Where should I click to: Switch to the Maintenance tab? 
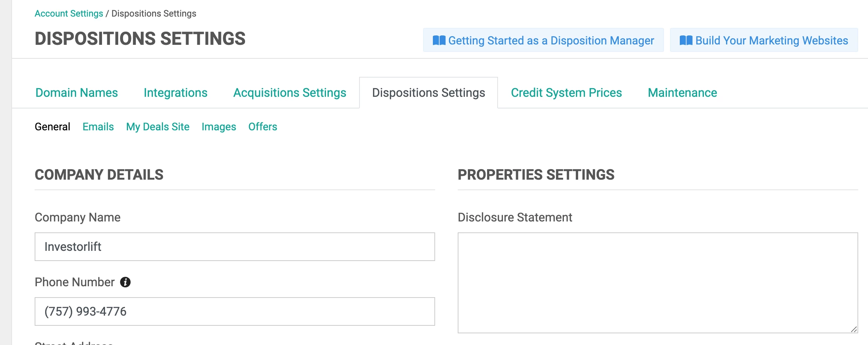[x=682, y=93]
